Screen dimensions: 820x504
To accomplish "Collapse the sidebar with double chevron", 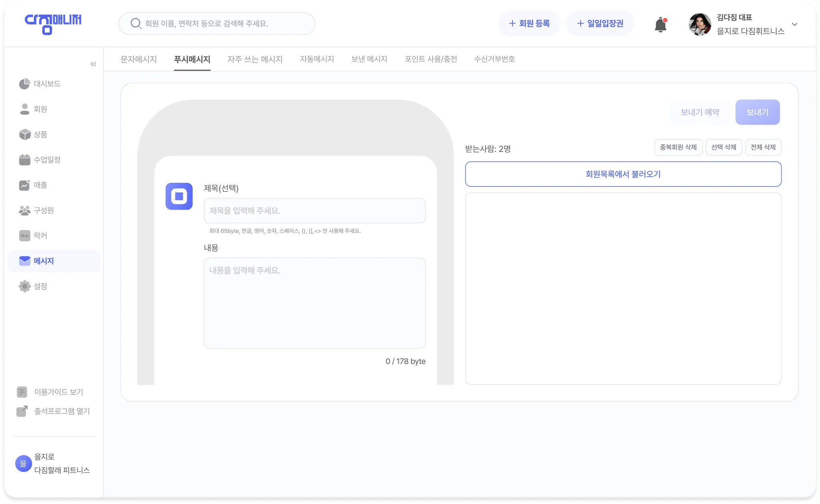I will (x=93, y=64).
